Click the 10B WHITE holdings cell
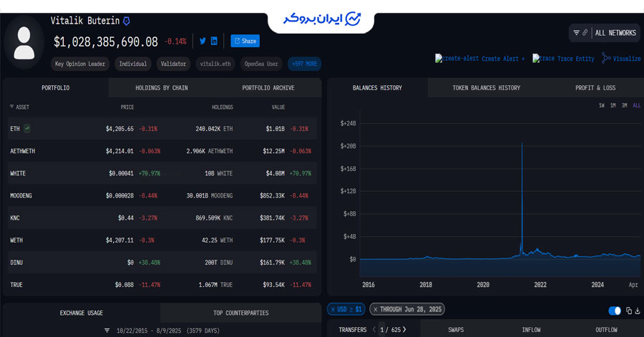 pos(218,173)
